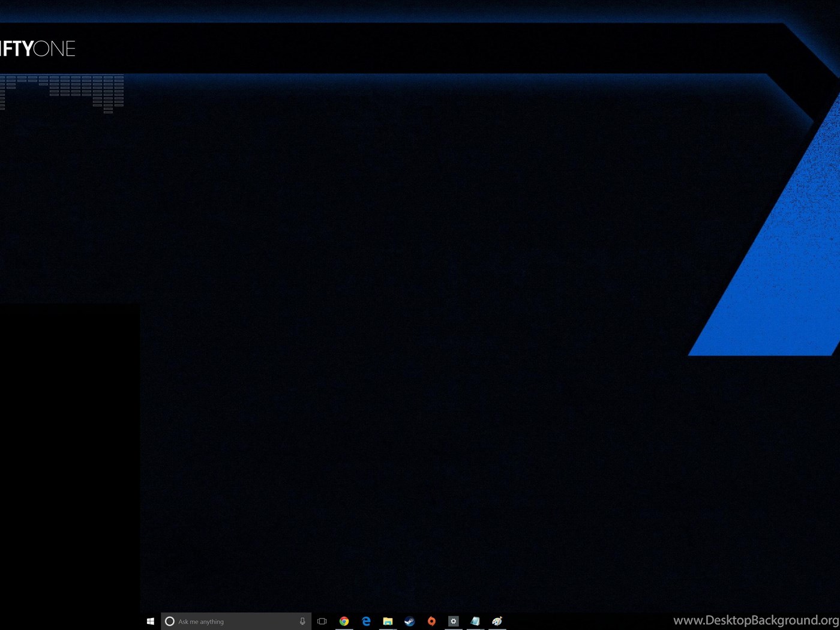Open Microsoft Edge from the taskbar
Screen dimensions: 840x630
click(366, 622)
